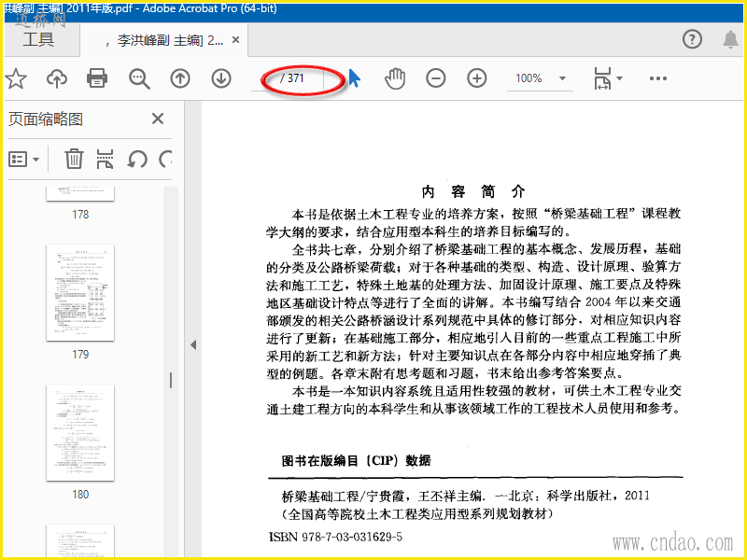This screenshot has width=747, height=560.
Task: Click 图书在版编目 (CIP) 数据 heading
Action: pyautogui.click(x=356, y=460)
